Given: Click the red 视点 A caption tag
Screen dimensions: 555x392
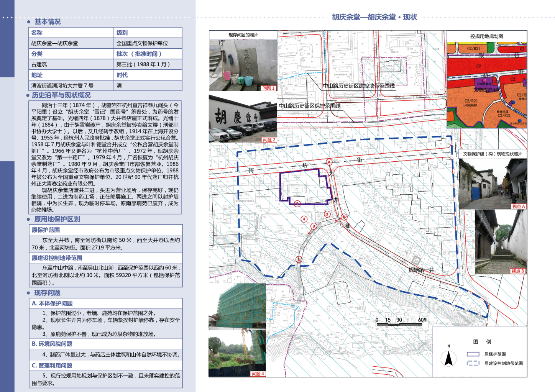Looking at the screenshot, I should [519, 206].
